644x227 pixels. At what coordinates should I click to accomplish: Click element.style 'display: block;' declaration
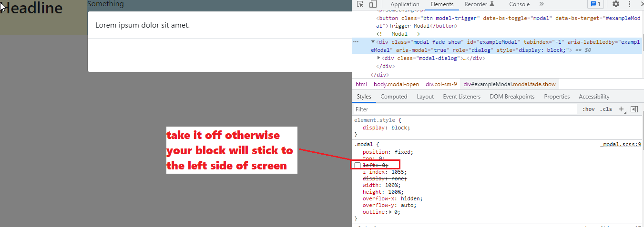(386, 128)
